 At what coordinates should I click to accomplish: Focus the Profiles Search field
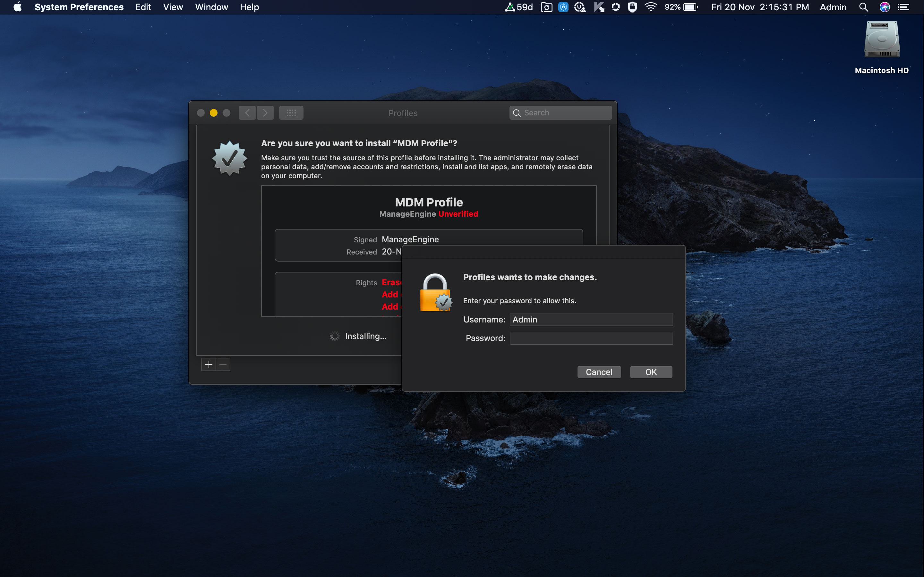click(565, 113)
